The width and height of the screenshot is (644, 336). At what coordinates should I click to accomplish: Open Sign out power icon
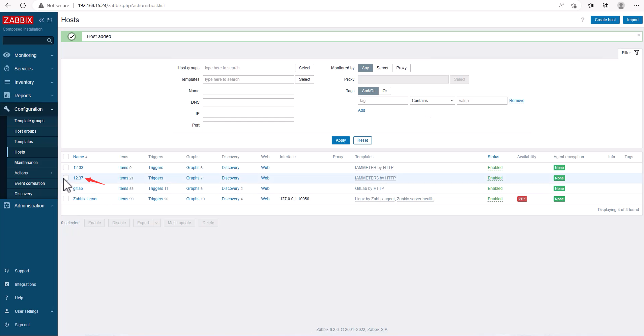7,325
